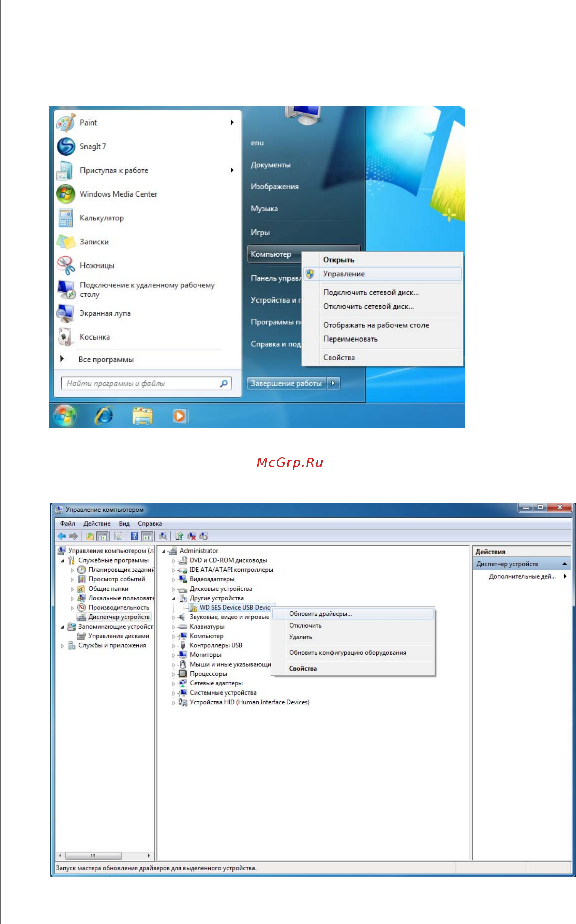Choose Удалить from device context menu
This screenshot has height=924, width=576.
353,637
